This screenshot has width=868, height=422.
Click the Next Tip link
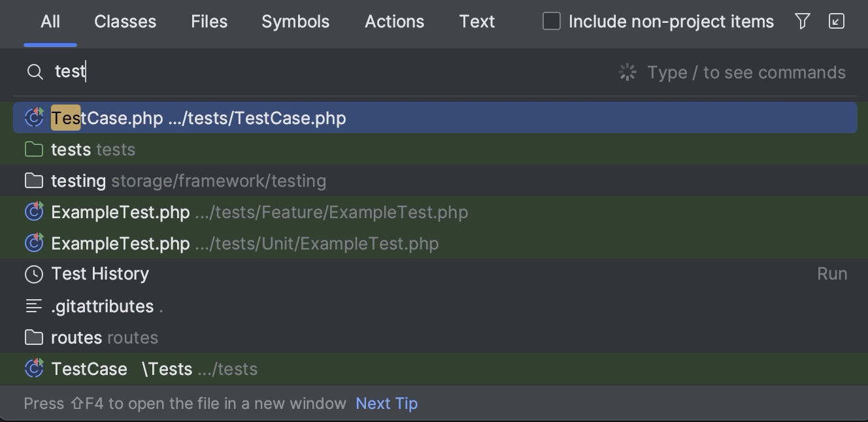pos(386,403)
